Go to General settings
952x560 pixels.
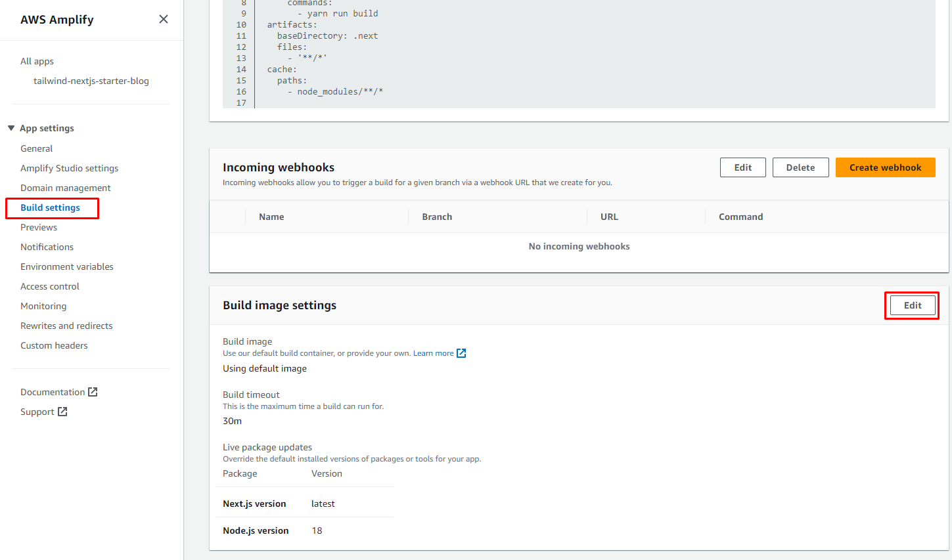pyautogui.click(x=37, y=148)
